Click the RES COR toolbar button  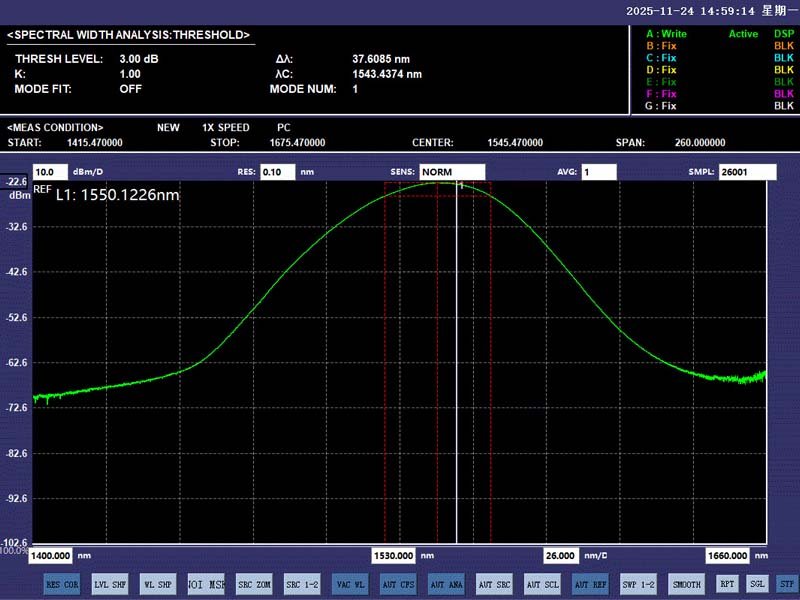click(62, 584)
